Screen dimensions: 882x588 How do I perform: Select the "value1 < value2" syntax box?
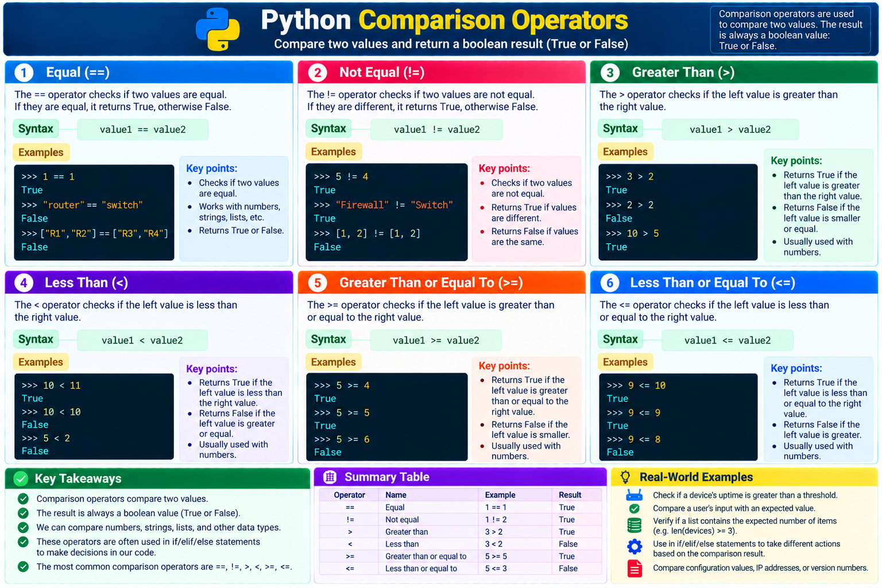(x=142, y=341)
